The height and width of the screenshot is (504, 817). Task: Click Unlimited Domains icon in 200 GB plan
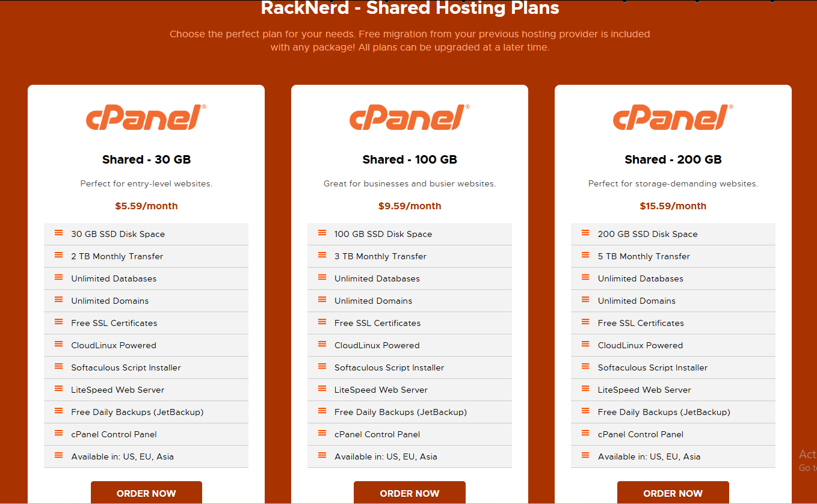point(586,300)
